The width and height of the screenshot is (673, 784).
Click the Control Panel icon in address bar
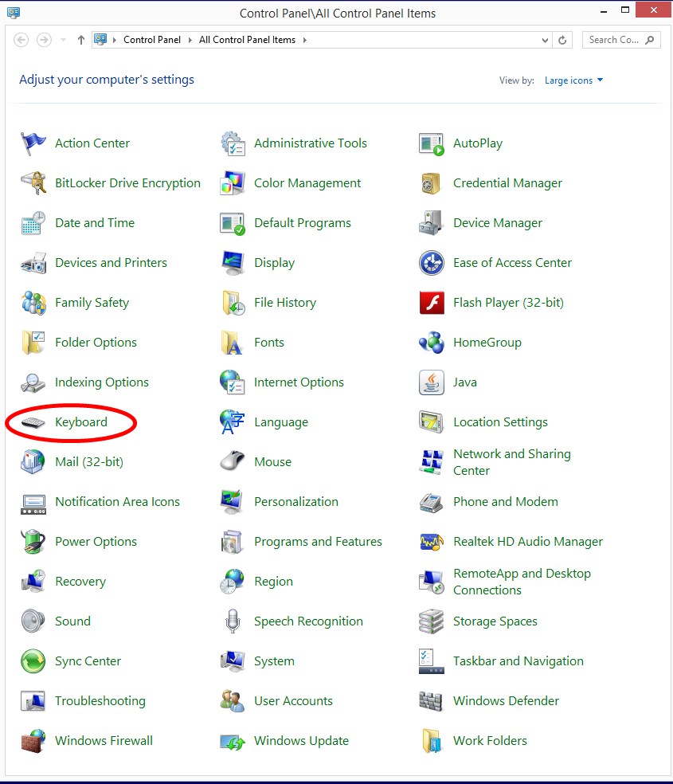click(x=100, y=39)
